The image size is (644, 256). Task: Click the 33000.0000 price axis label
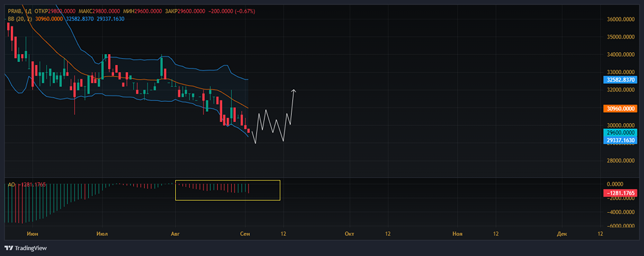pos(620,72)
